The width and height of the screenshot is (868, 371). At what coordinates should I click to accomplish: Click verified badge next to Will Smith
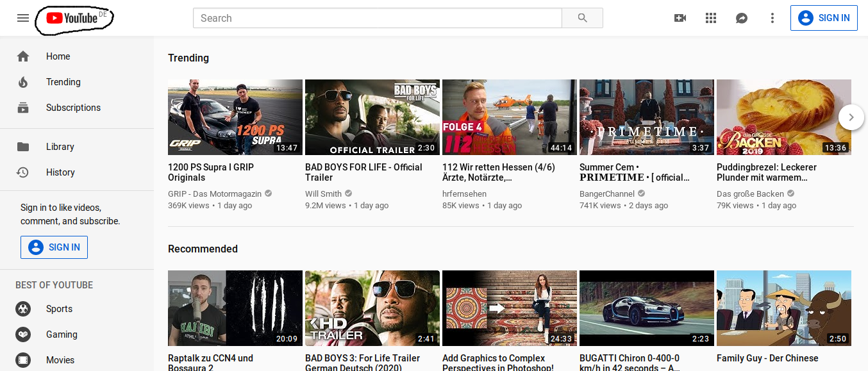(x=348, y=194)
